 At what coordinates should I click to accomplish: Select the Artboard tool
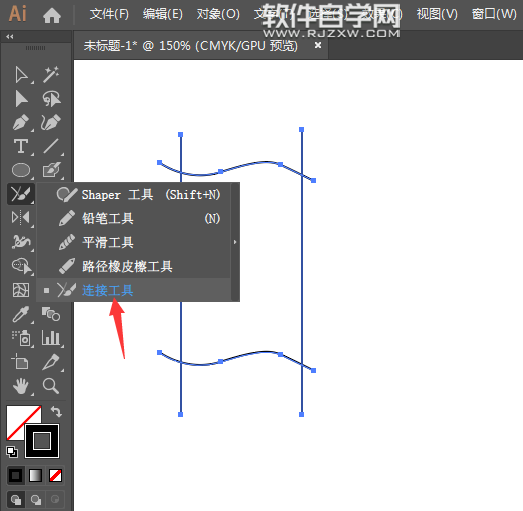pyautogui.click(x=20, y=362)
